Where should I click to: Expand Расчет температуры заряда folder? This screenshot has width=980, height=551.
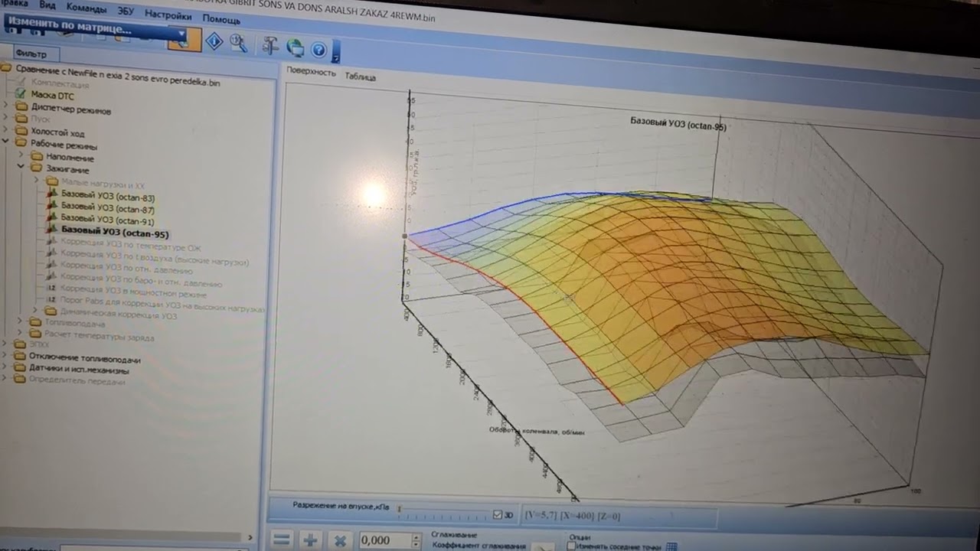21,334
